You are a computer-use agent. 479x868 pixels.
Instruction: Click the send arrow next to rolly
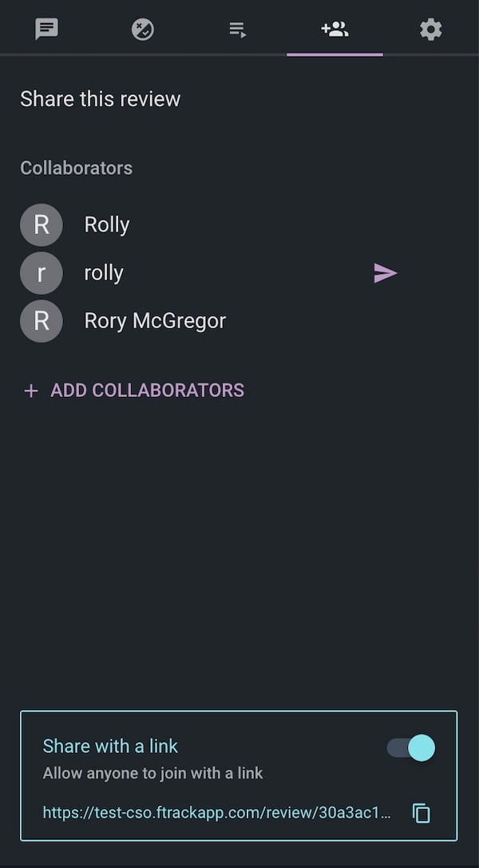[x=385, y=273]
